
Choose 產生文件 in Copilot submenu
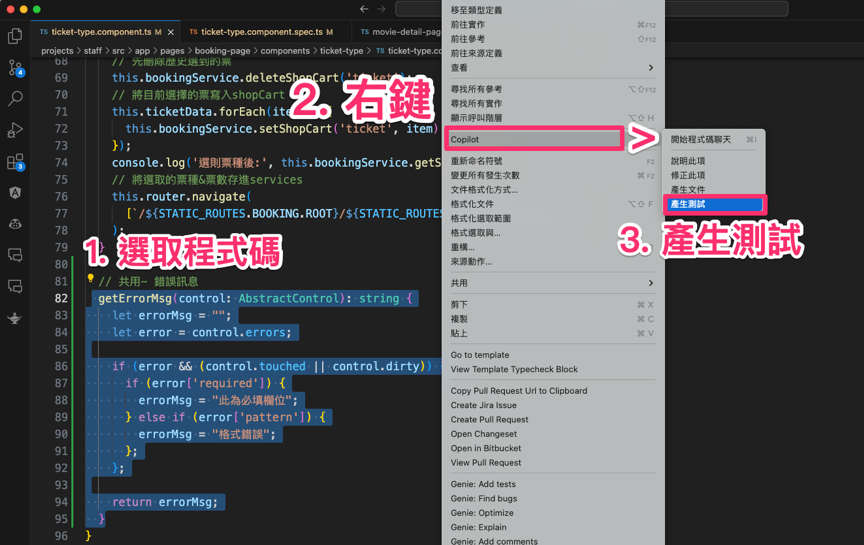714,190
